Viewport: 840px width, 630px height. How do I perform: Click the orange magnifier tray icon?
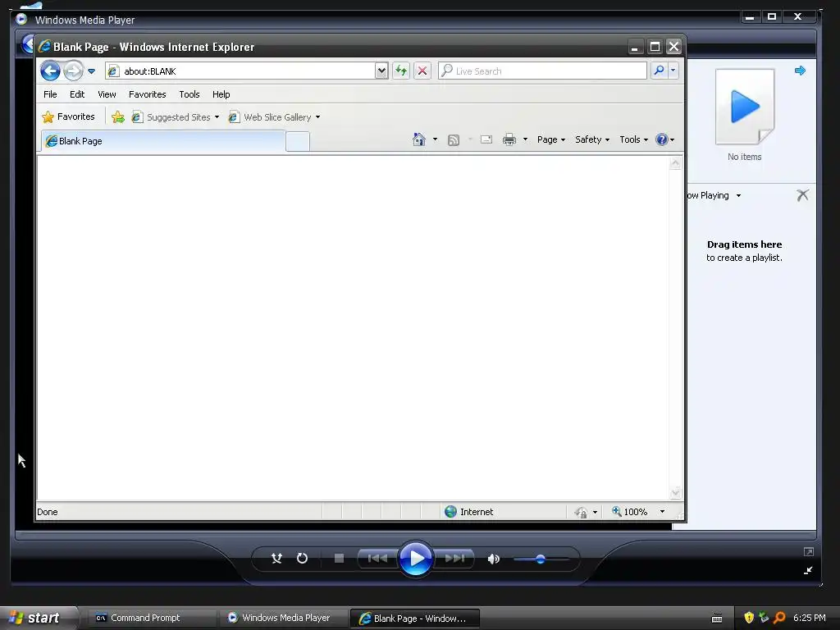779,618
